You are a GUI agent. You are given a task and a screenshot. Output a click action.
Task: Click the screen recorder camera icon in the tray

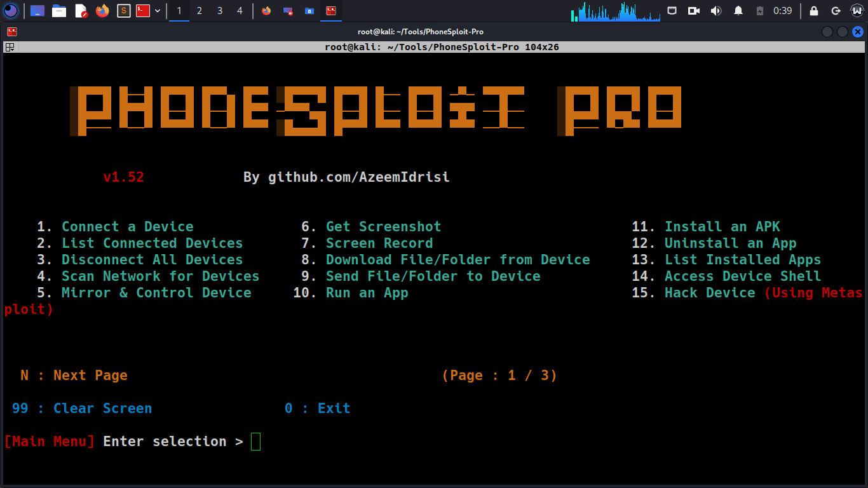(694, 10)
